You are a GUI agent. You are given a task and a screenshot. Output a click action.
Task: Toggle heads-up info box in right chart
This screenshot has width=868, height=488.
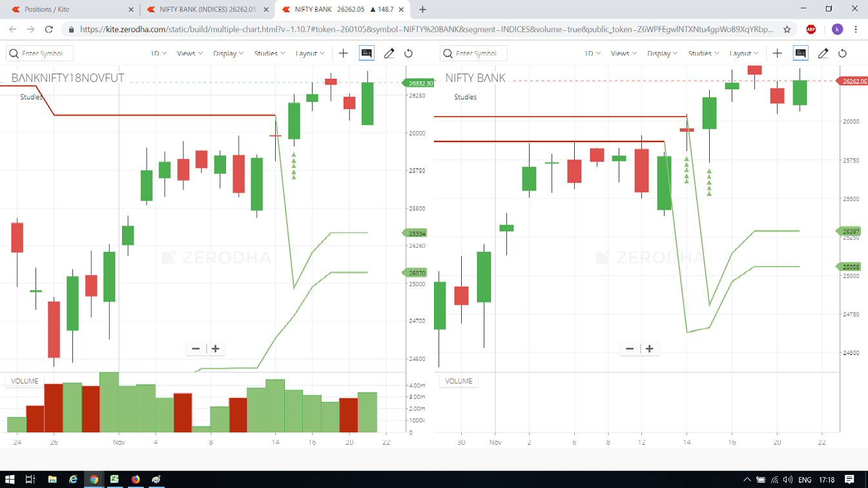click(800, 54)
